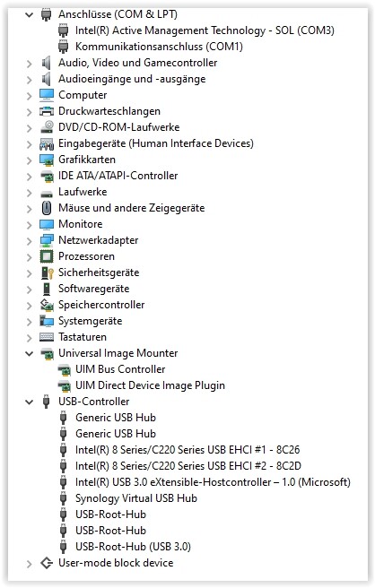This screenshot has width=375, height=588.
Task: Click the Grafikkarten display adapter icon
Action: click(x=47, y=160)
